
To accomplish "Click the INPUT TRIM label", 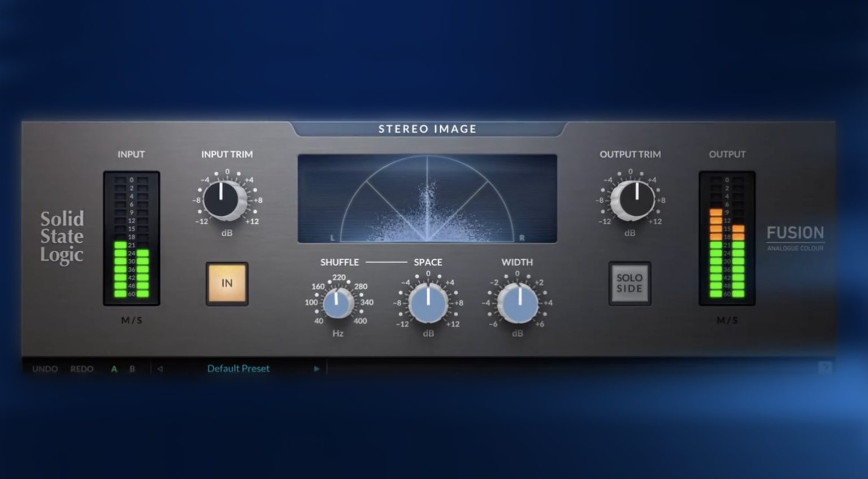I will (x=227, y=154).
